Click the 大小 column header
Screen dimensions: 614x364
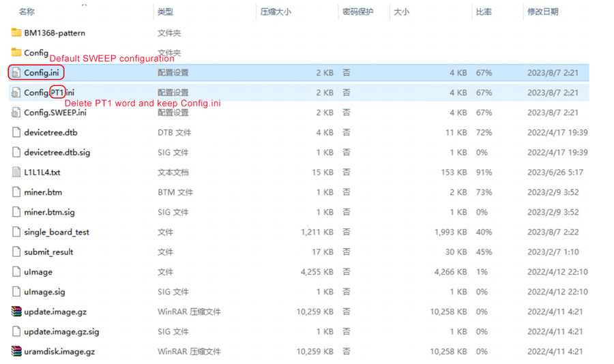click(402, 12)
